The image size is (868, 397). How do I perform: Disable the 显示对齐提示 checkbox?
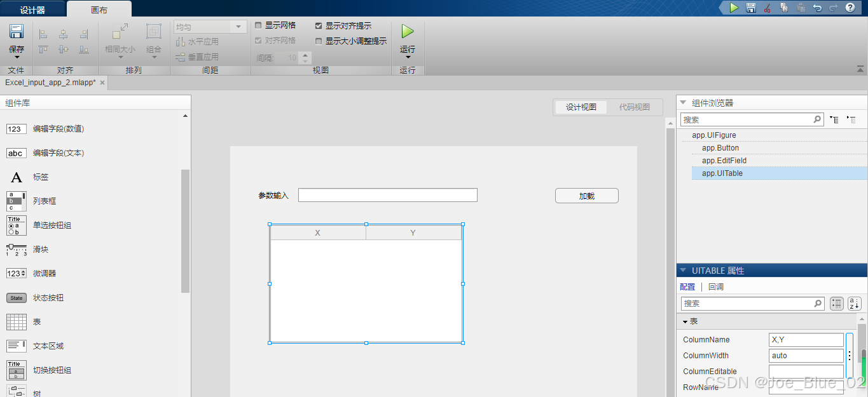click(319, 25)
